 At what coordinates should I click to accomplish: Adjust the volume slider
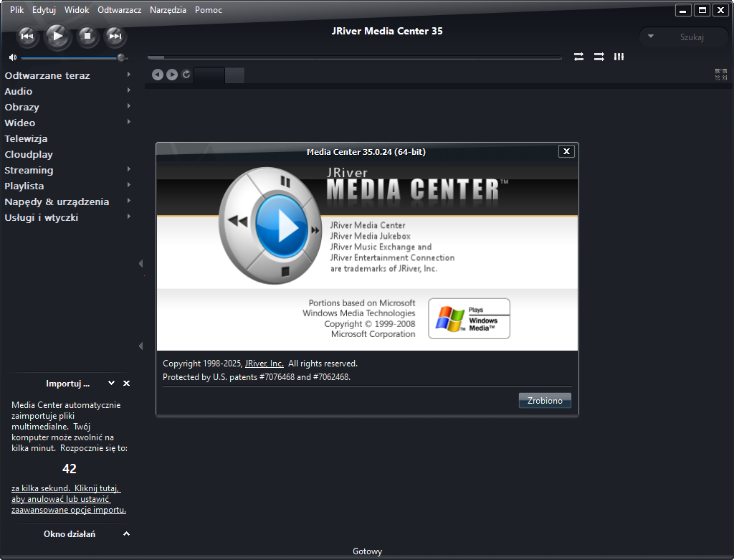pyautogui.click(x=73, y=57)
